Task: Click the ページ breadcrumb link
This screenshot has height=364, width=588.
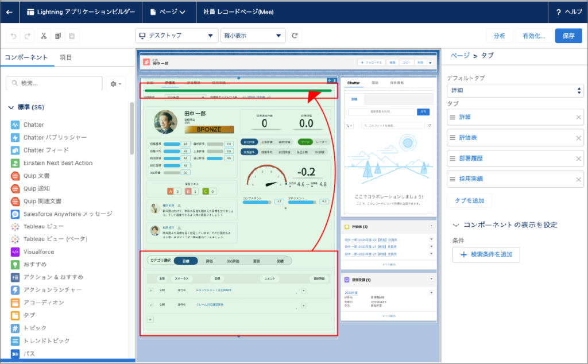Action: 460,56
